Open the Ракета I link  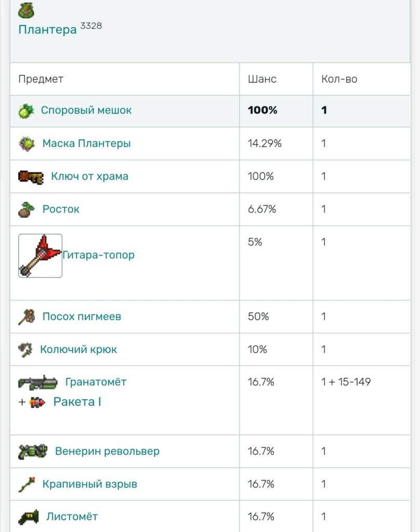(x=77, y=402)
